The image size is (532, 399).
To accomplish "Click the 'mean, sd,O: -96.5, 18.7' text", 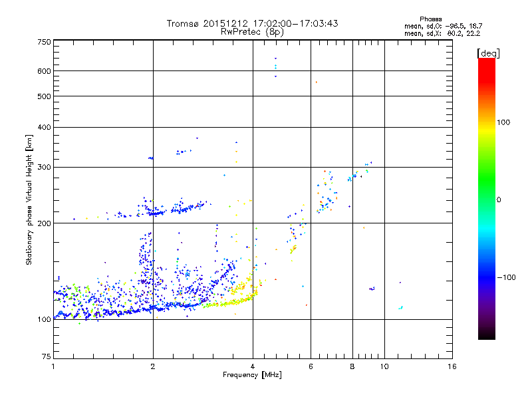I will (x=443, y=26).
